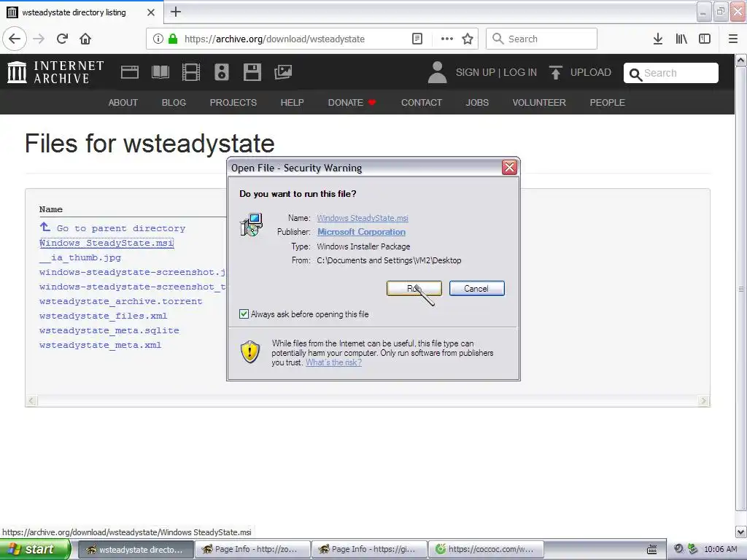Click Run in the Security Warning dialog

[x=414, y=288]
